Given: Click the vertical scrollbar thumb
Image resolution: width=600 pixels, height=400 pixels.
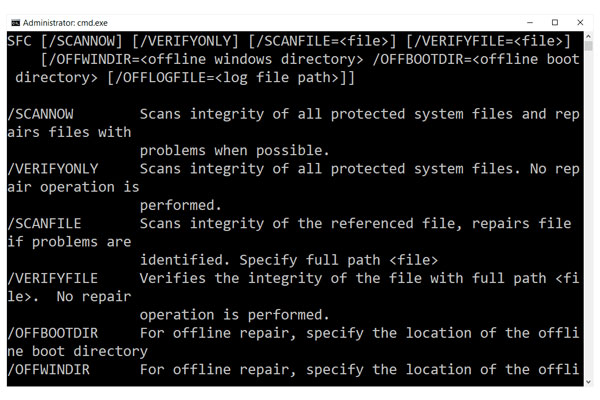Looking at the screenshot, I should (588, 46).
